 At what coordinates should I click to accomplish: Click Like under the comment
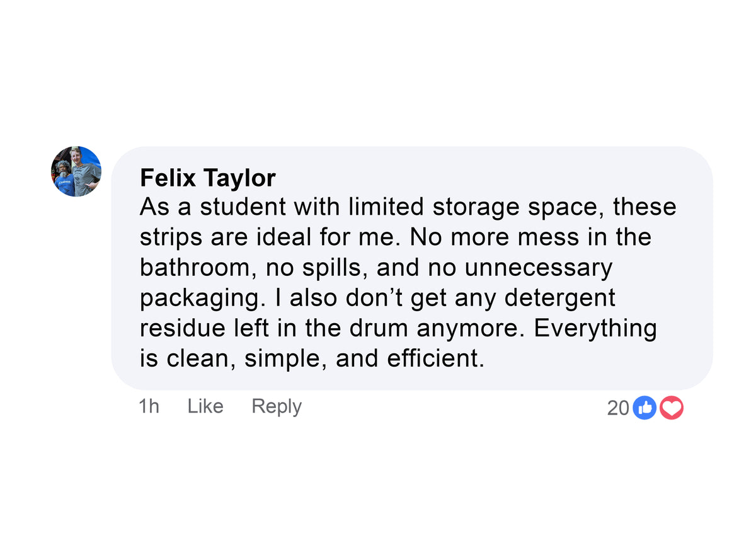[x=205, y=406]
